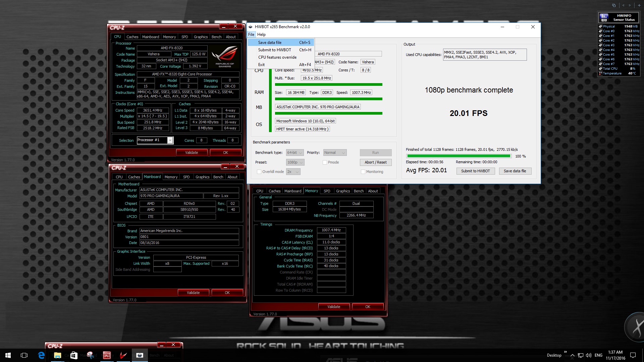This screenshot has height=362, width=644.
Task: Click the ENG input language indicator
Action: coord(598,355)
